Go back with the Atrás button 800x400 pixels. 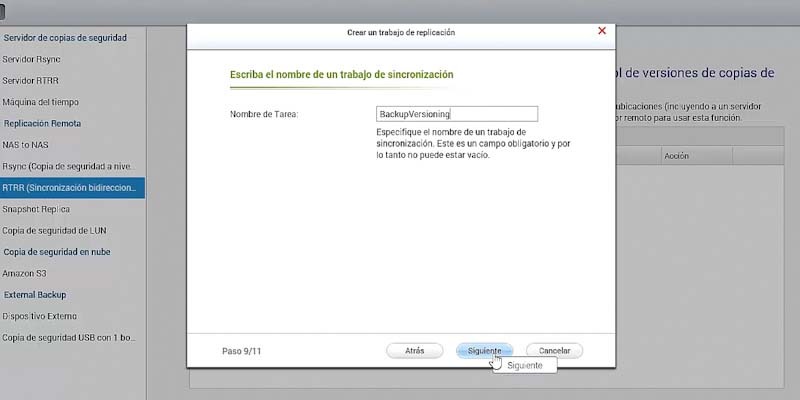coord(414,351)
